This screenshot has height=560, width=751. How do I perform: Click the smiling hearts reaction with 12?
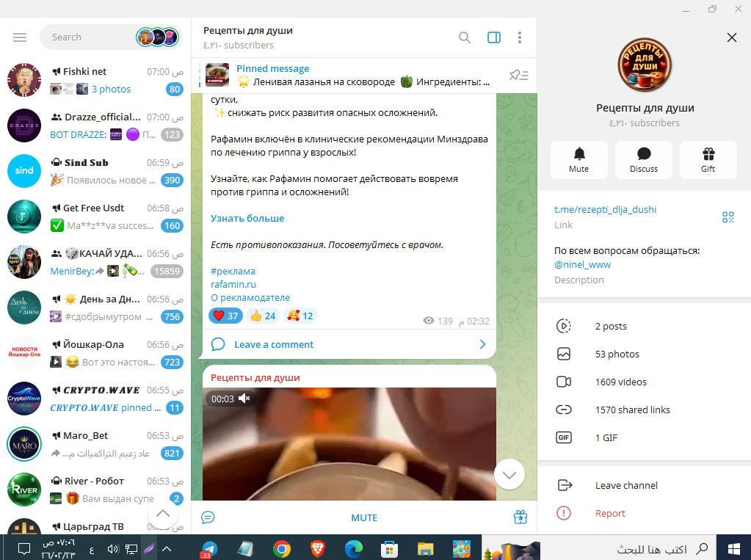tap(300, 316)
